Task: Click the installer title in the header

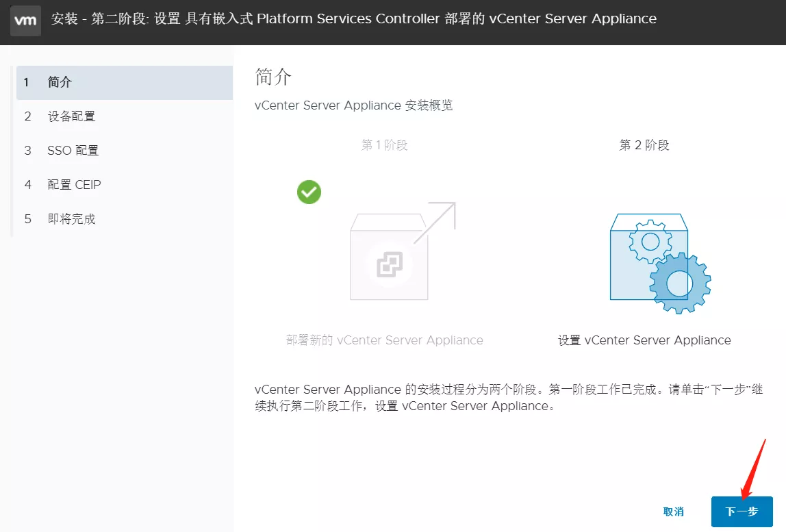Action: [x=353, y=19]
